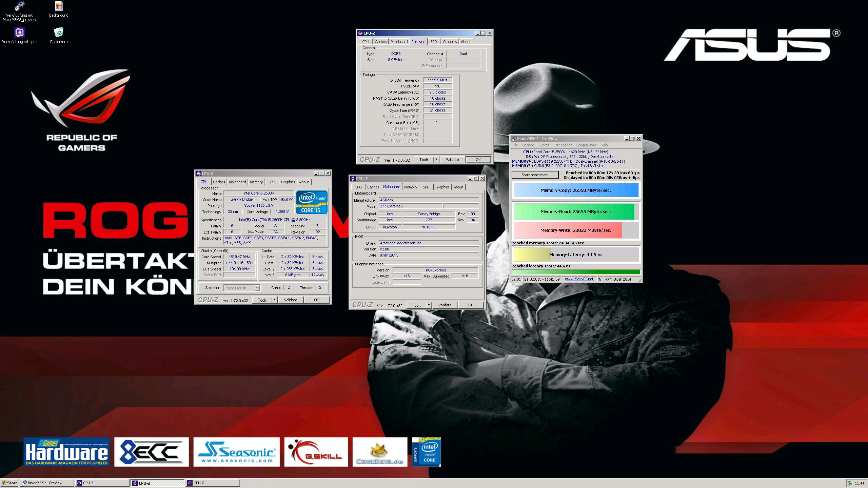The height and width of the screenshot is (488, 868).
Task: Click the Seasonic logo on the wallpaper
Action: pyautogui.click(x=237, y=452)
